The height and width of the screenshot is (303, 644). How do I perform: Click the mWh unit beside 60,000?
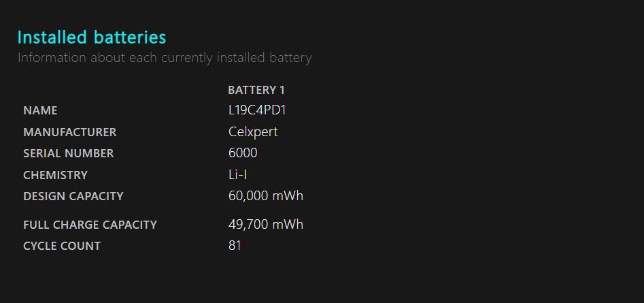pos(288,196)
